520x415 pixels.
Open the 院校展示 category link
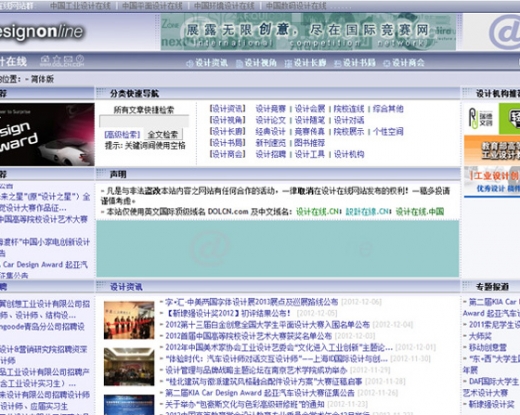click(349, 132)
